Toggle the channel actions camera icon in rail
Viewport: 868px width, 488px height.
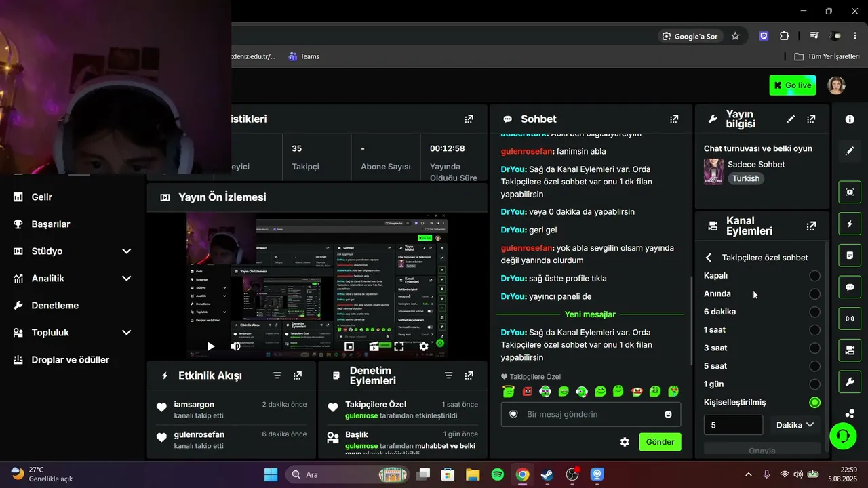pos(850,350)
